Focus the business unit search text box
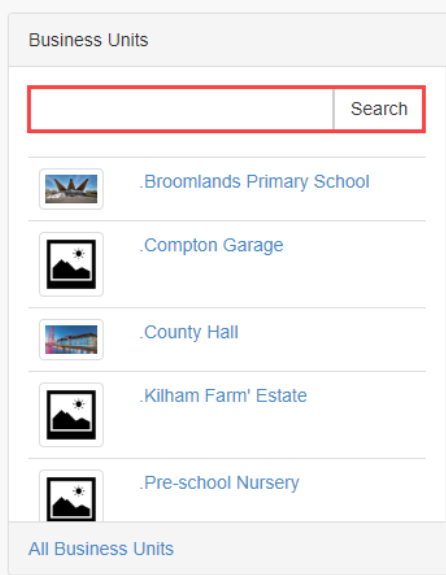Screen dimensions: 446x575 click(182, 109)
